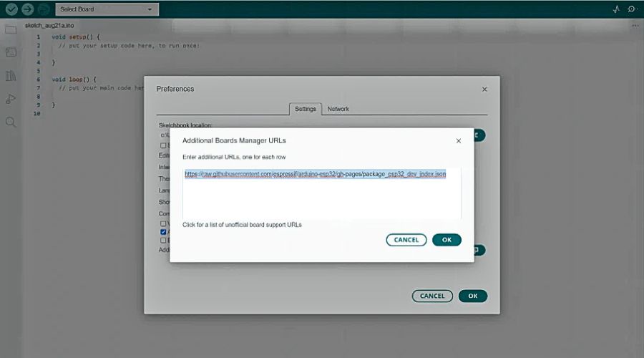Click the void setup() code line
The image size is (644, 358).
coord(76,37)
